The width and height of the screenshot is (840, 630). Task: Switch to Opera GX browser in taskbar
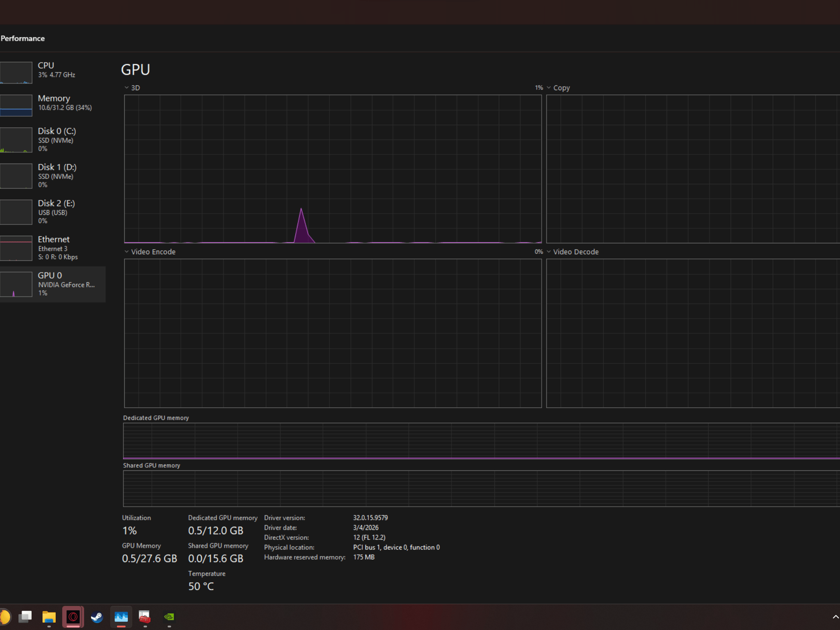pyautogui.click(x=73, y=616)
